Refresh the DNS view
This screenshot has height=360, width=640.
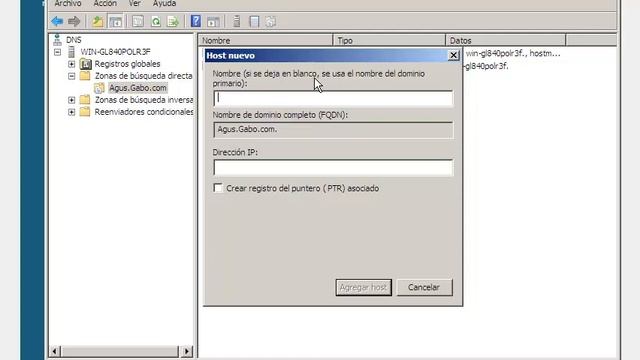point(156,21)
